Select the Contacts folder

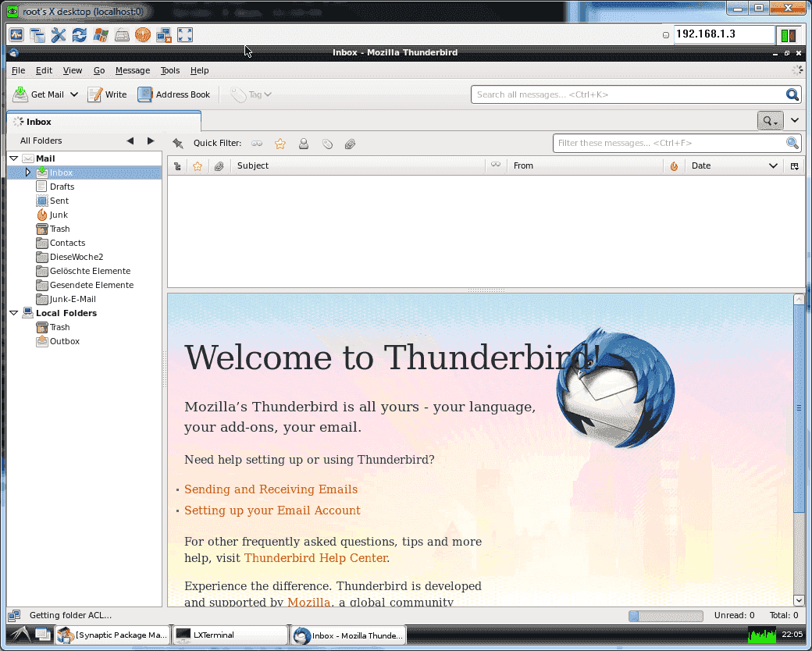67,243
